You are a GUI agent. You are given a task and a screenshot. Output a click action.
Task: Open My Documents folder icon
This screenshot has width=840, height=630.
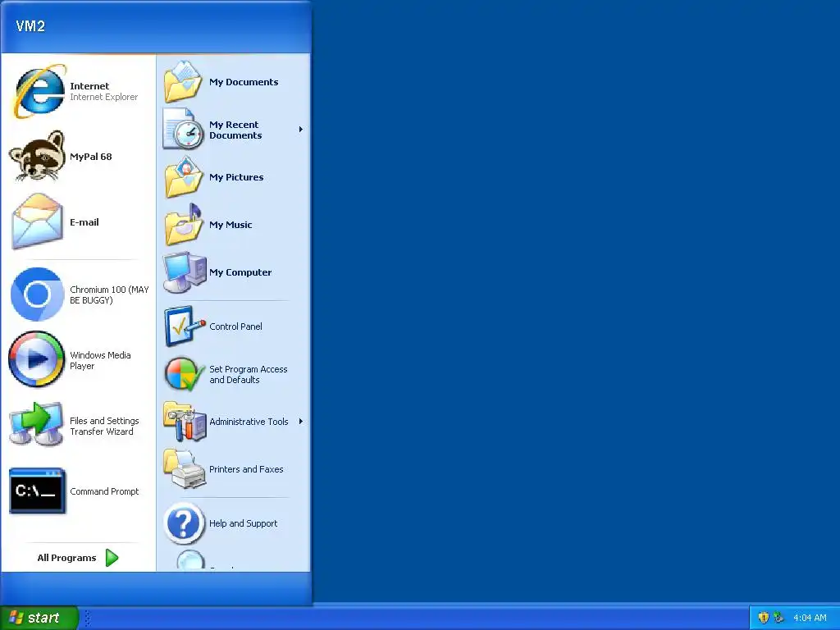[x=183, y=81]
